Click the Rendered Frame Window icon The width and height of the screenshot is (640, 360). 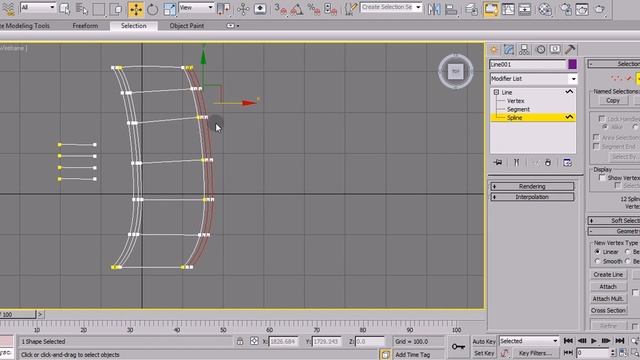coord(582,9)
